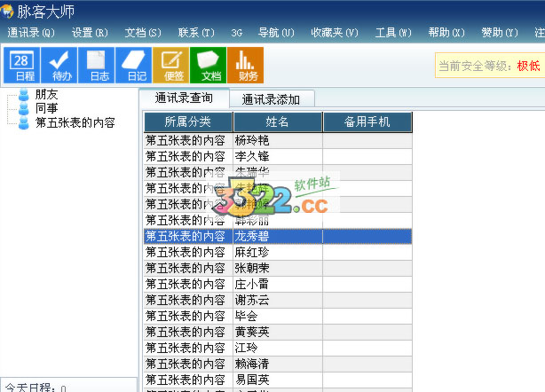Open the 日程 calendar tool
545x392 pixels.
(22, 66)
